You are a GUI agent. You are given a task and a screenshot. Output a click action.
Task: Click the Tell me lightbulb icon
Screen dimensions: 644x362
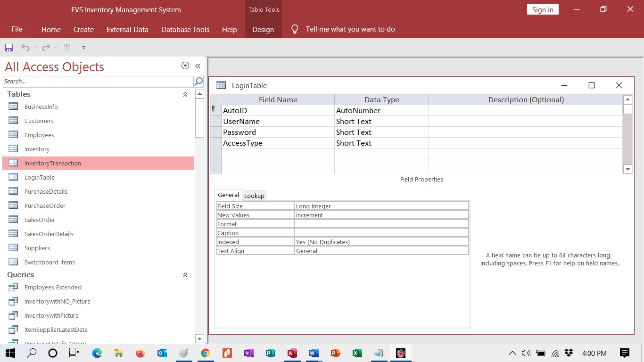tap(295, 29)
